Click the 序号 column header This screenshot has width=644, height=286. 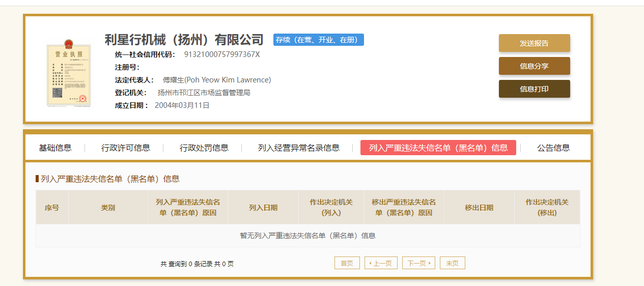click(x=52, y=208)
